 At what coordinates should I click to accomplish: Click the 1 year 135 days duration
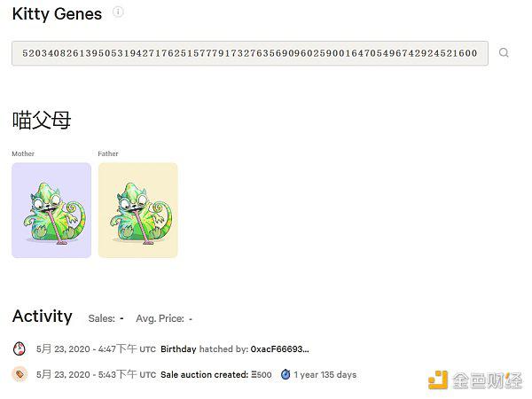coord(325,375)
